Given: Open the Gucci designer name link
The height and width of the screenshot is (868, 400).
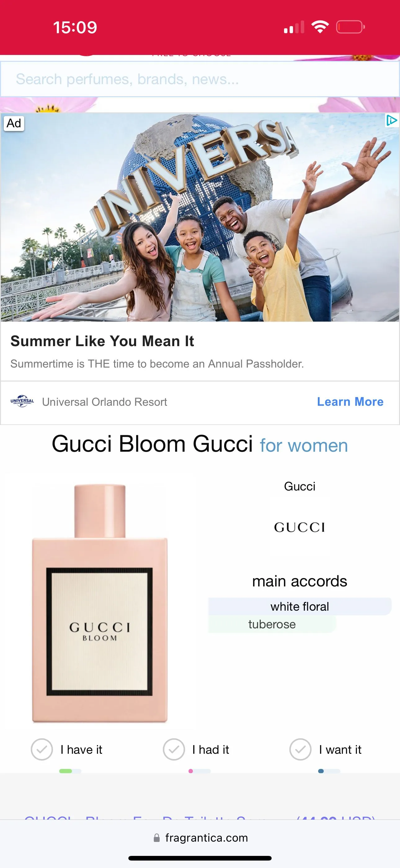Looking at the screenshot, I should [x=300, y=486].
